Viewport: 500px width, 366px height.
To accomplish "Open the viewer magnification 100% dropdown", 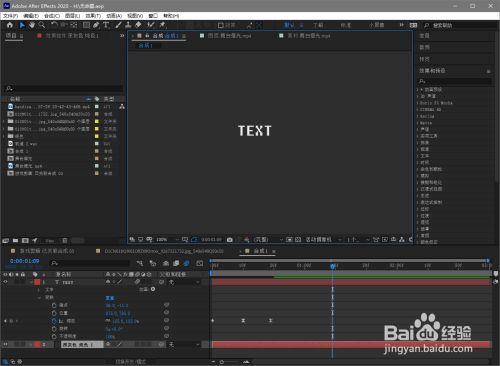I will coord(168,240).
